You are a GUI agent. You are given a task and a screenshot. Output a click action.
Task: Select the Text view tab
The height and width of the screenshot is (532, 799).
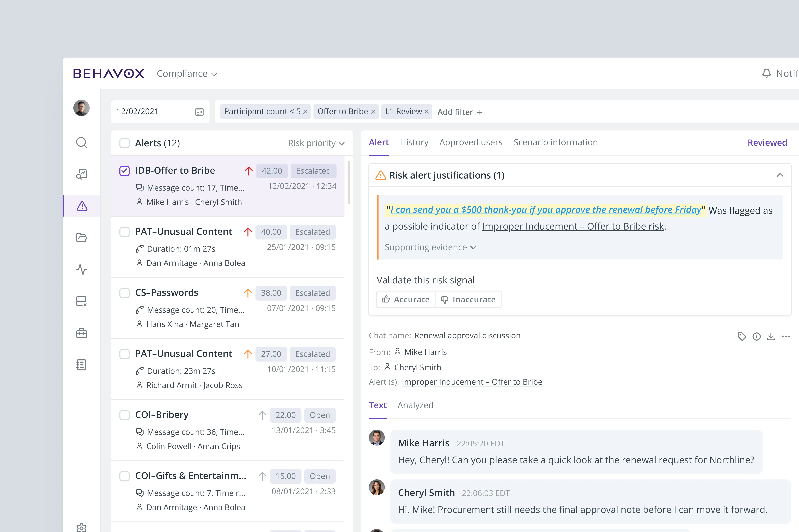click(x=378, y=405)
